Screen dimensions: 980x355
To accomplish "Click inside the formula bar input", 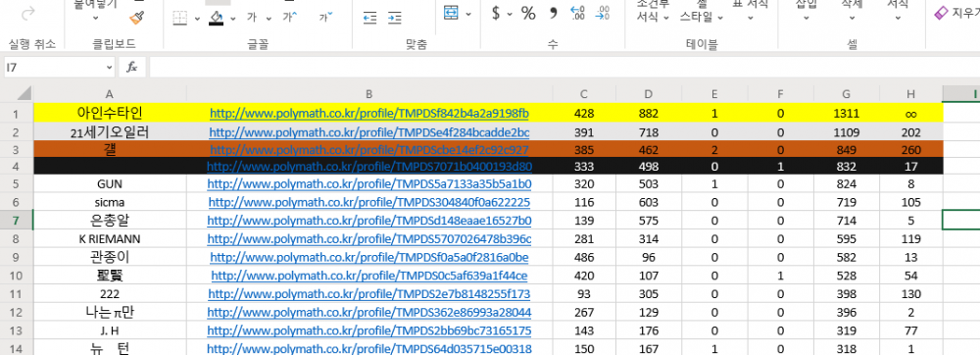I will point(564,67).
